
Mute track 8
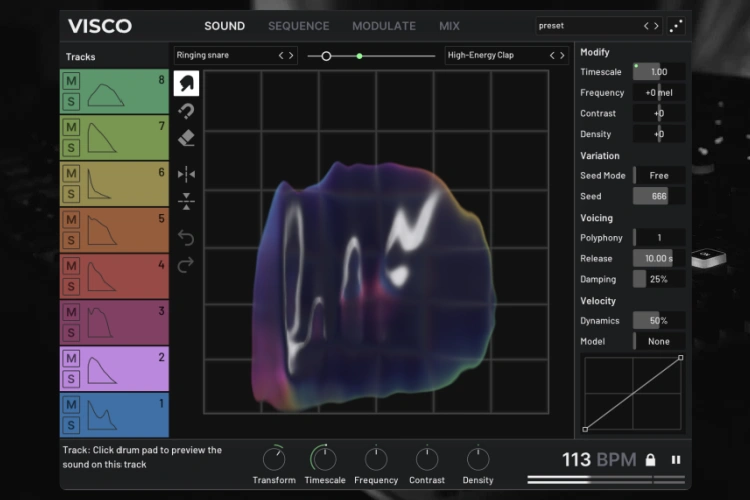[x=71, y=80]
